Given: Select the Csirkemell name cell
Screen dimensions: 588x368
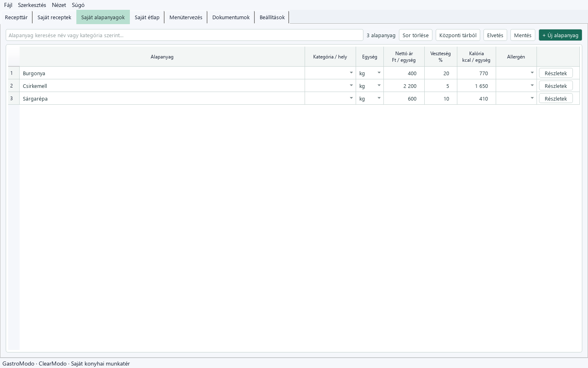Looking at the screenshot, I should click(162, 86).
